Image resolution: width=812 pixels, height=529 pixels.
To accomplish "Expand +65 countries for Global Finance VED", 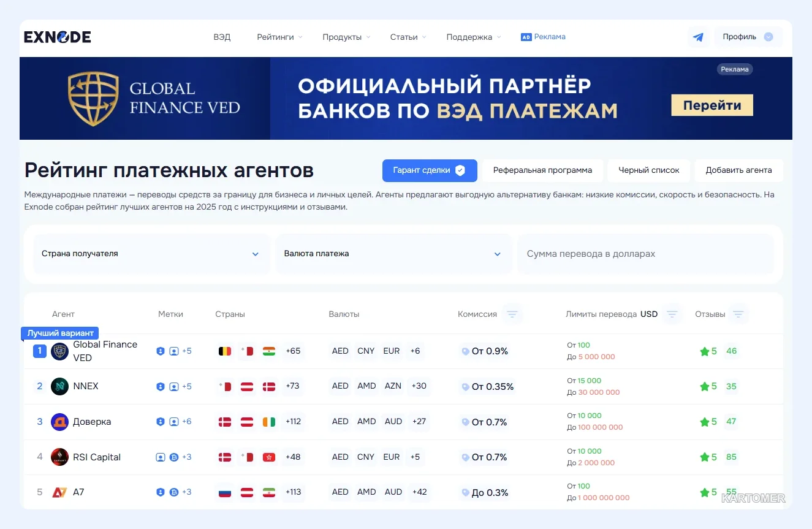I will (293, 351).
